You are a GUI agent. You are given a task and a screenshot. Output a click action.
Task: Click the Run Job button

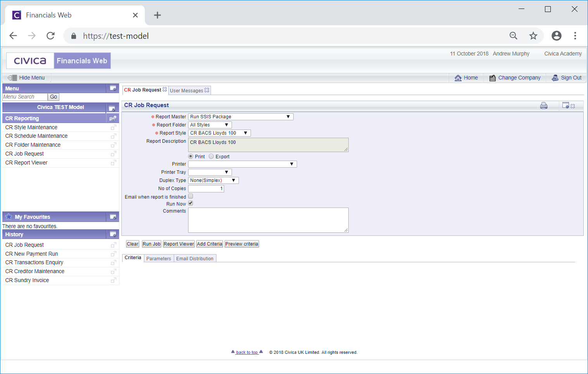[151, 244]
